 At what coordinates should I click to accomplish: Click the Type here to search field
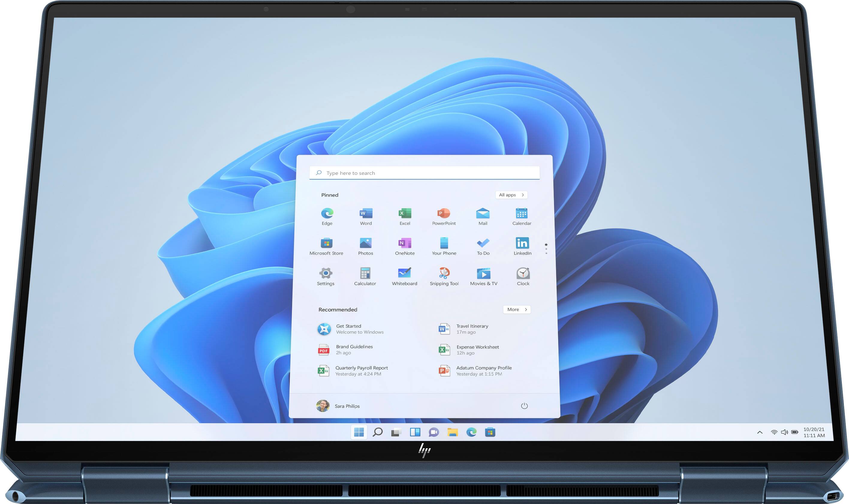click(x=424, y=173)
